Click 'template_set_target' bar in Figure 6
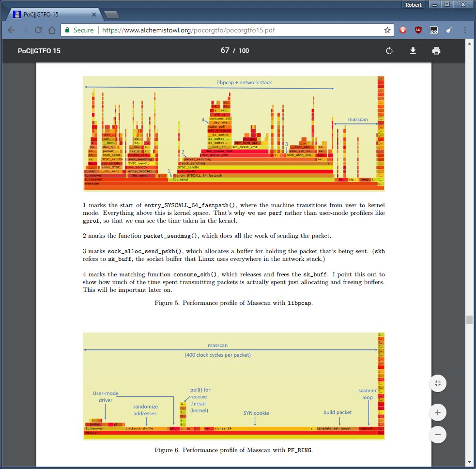The image size is (476, 469). (x=337, y=428)
